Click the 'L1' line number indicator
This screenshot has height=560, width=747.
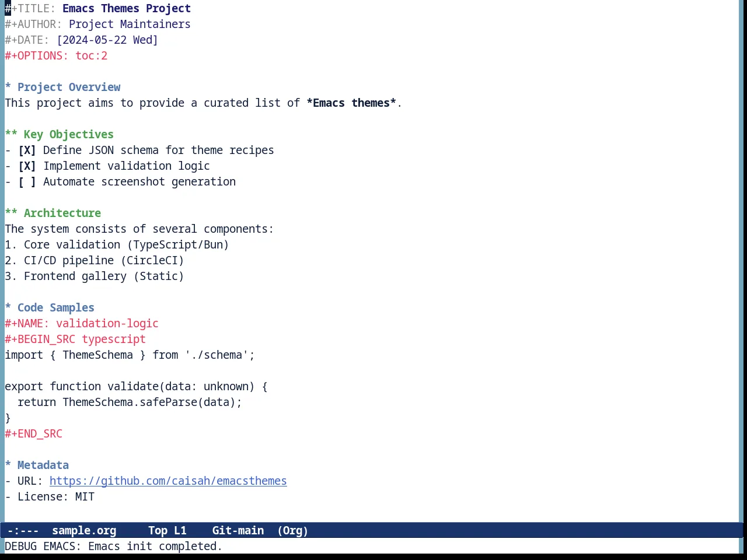click(x=180, y=530)
